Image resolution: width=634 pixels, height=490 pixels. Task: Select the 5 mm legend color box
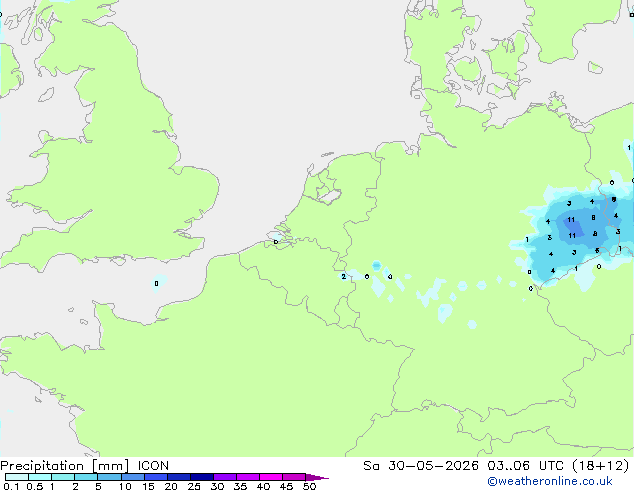[109, 477]
